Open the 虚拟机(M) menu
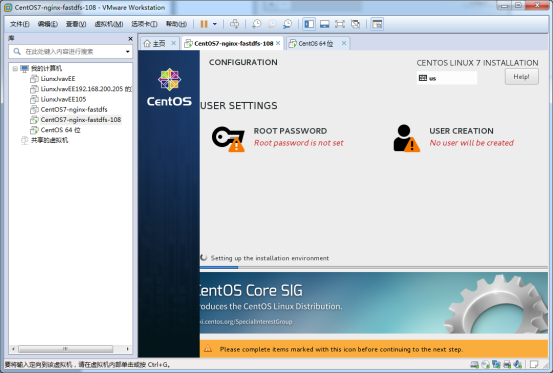553x373 pixels. click(109, 24)
